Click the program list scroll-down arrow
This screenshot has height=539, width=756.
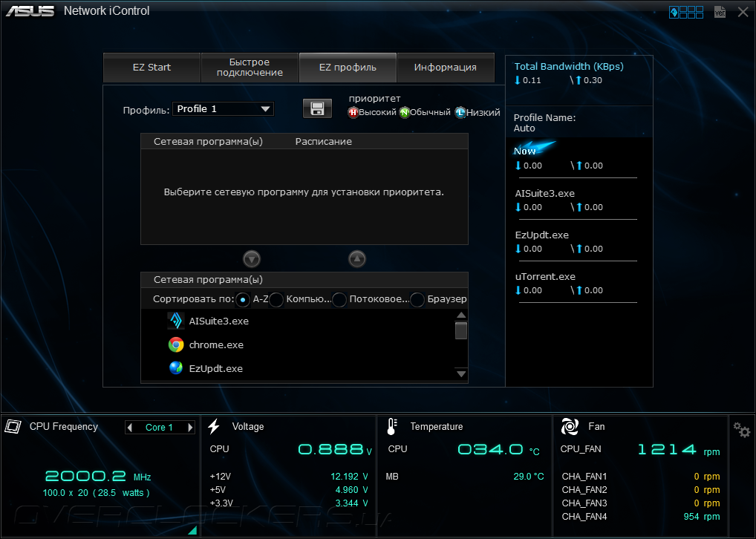pyautogui.click(x=461, y=373)
